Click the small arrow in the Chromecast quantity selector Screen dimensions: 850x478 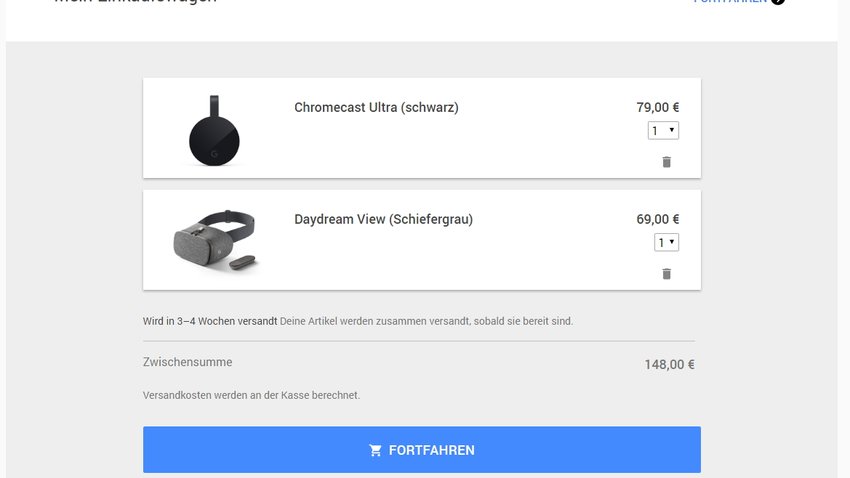pyautogui.click(x=672, y=130)
